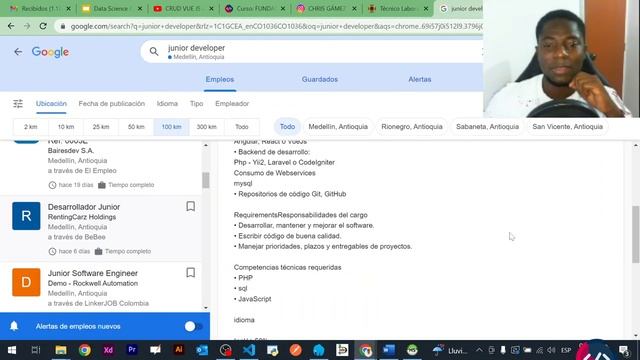Screen dimensions: 640x360
Task: Click the browser back arrow
Action: [11, 26]
